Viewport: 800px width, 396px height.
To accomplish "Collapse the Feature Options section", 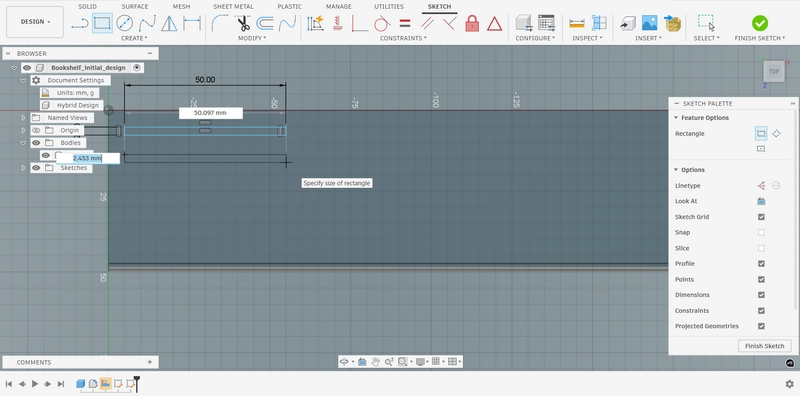I will click(676, 118).
